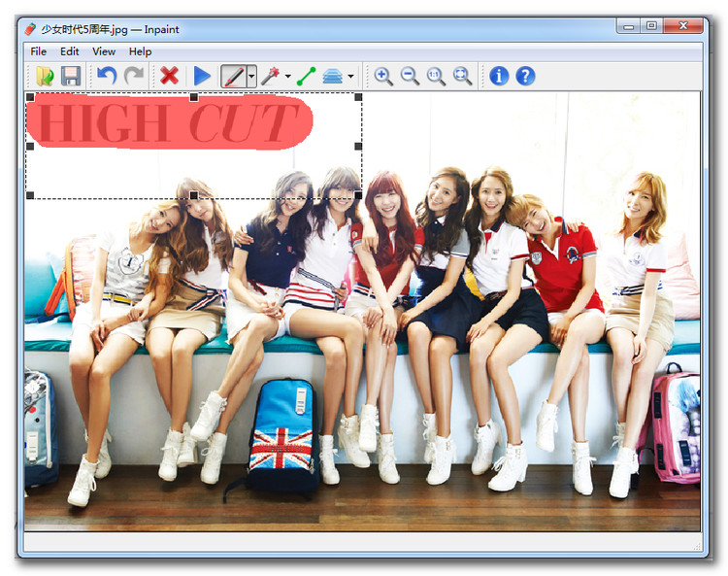
Task: Open the layers stack dropdown arrow
Action: pos(351,76)
